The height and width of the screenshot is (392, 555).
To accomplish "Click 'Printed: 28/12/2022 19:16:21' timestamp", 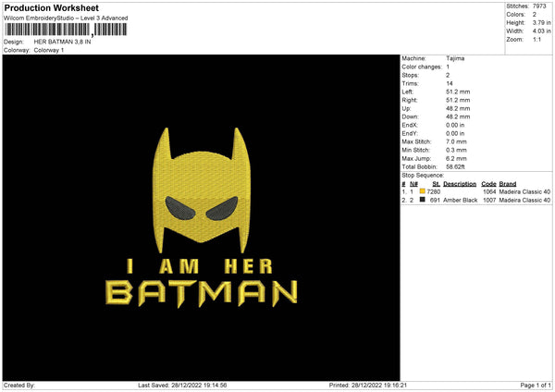I will coord(368,386).
